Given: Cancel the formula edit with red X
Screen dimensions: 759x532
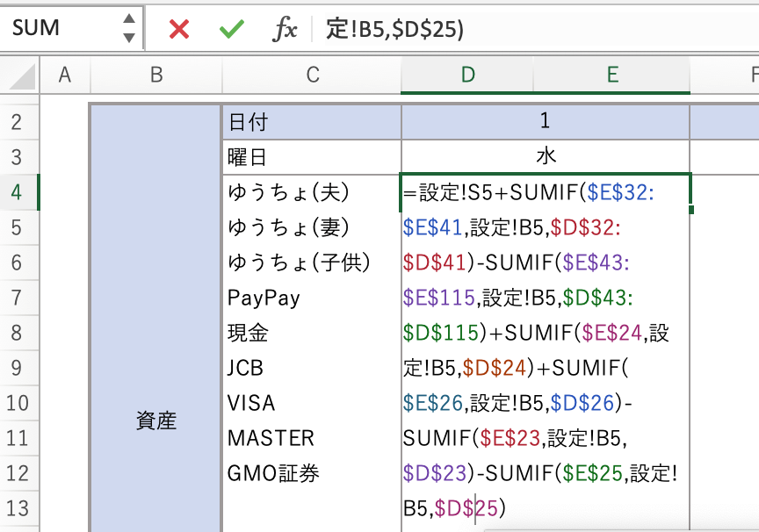Looking at the screenshot, I should click(x=179, y=29).
